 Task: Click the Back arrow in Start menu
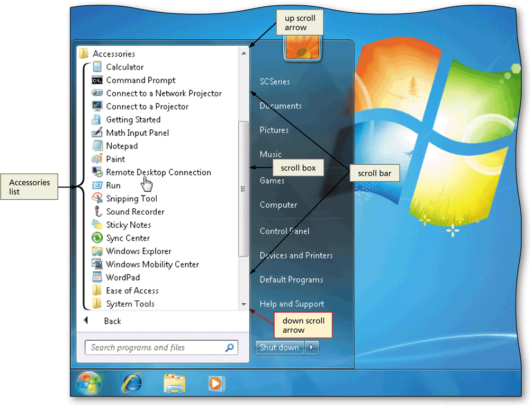[86, 321]
